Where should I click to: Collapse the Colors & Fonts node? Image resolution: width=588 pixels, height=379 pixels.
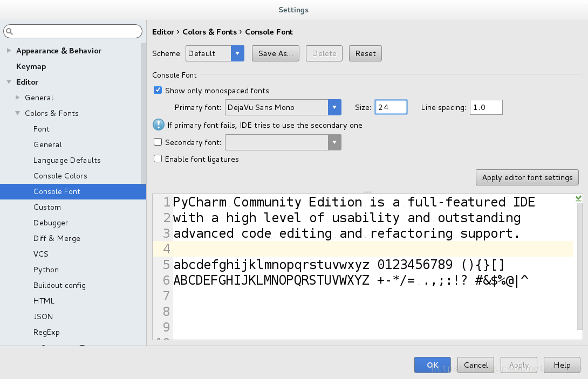18,113
